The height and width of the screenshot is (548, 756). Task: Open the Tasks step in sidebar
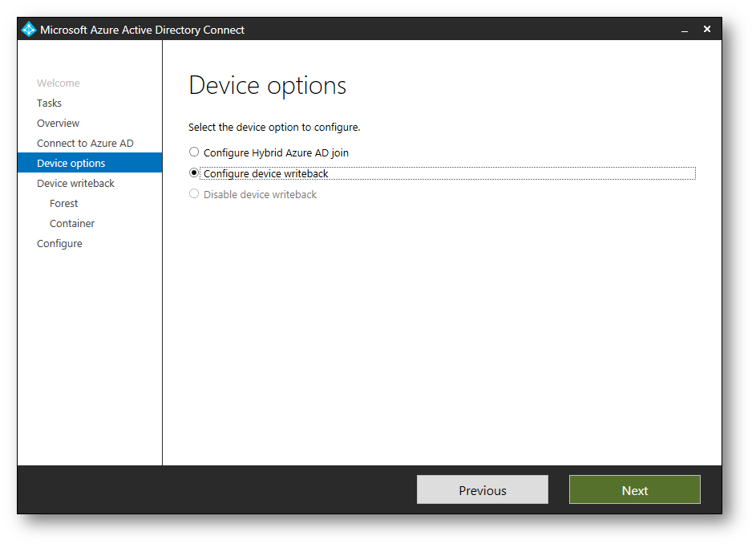[49, 104]
